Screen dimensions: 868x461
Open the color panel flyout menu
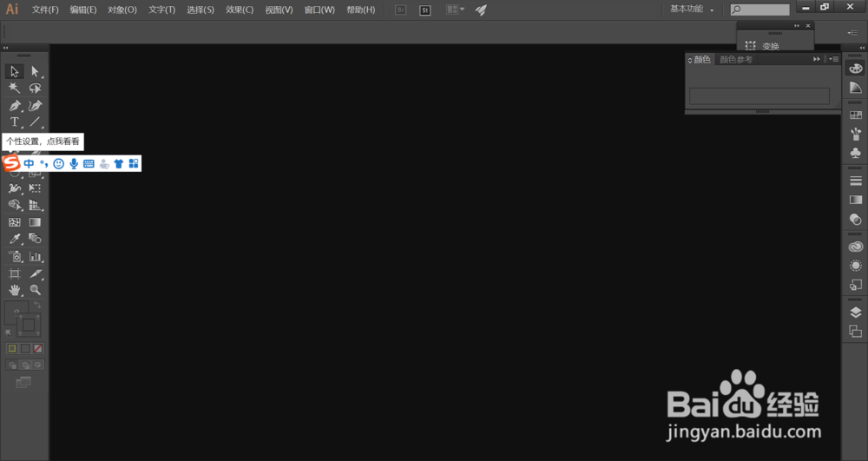pos(834,59)
